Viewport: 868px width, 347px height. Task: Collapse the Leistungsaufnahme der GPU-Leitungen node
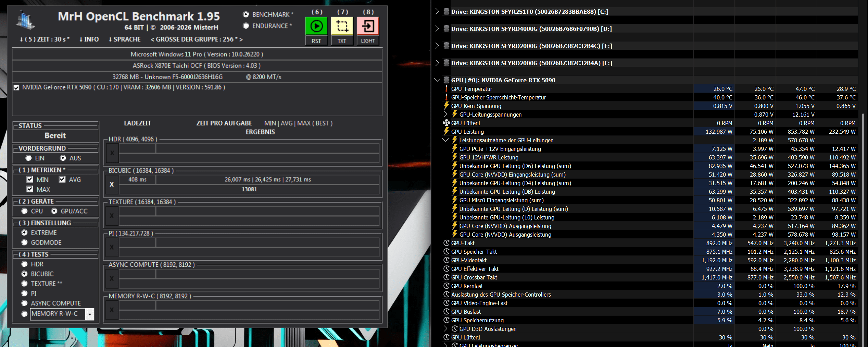pos(445,140)
